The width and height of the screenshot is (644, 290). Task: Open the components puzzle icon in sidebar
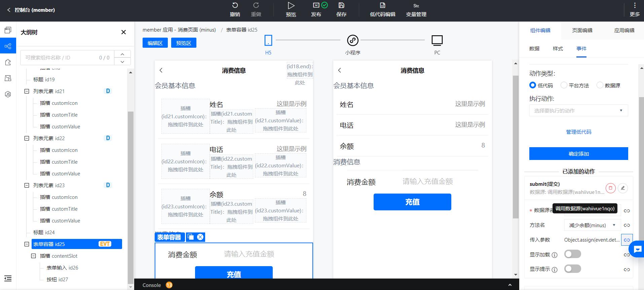coord(8,62)
